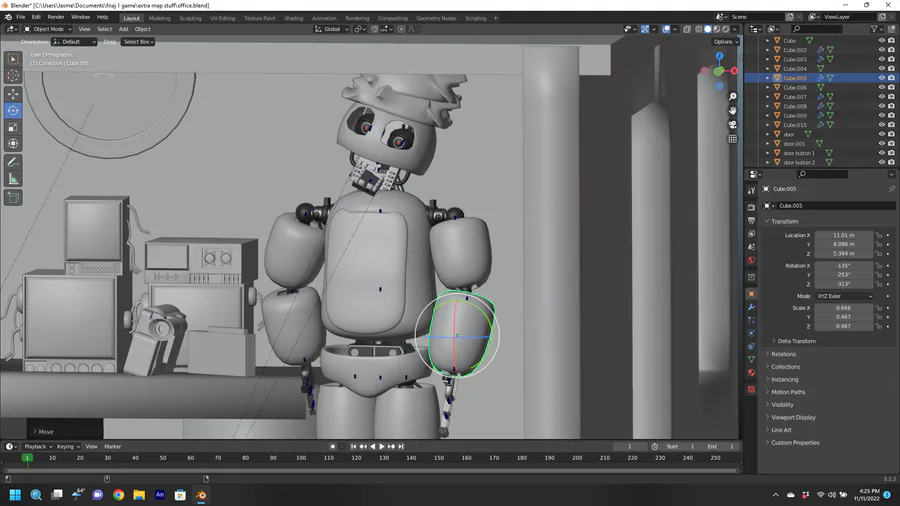The height and width of the screenshot is (506, 900).
Task: Open the Render properties tab icon
Action: tap(751, 207)
